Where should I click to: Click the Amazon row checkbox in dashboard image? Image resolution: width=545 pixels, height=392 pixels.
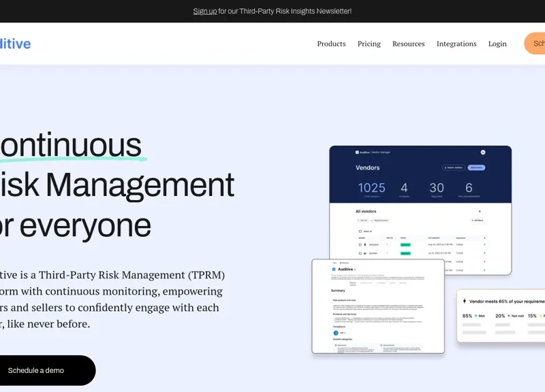click(x=360, y=245)
